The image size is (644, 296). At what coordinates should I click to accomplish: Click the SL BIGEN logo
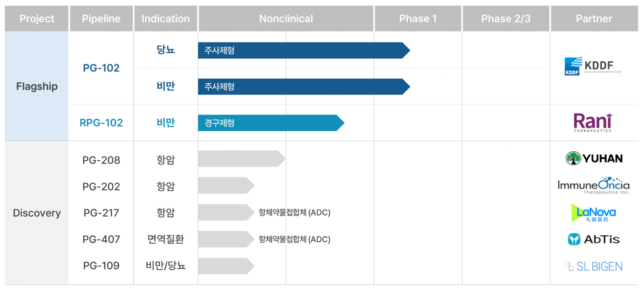[594, 266]
